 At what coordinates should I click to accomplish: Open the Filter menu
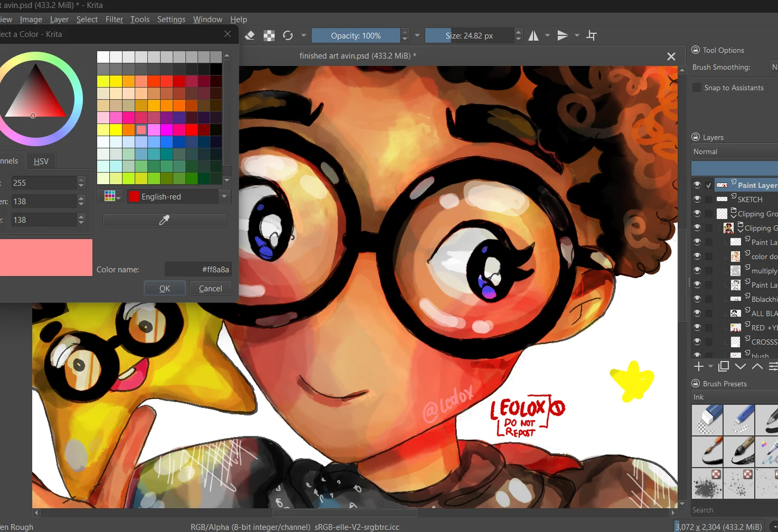114,20
